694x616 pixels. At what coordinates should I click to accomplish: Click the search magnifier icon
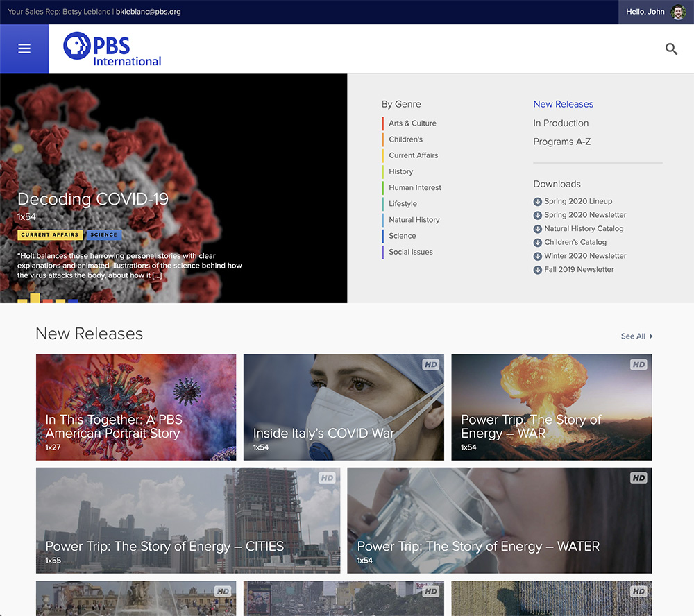click(x=671, y=49)
